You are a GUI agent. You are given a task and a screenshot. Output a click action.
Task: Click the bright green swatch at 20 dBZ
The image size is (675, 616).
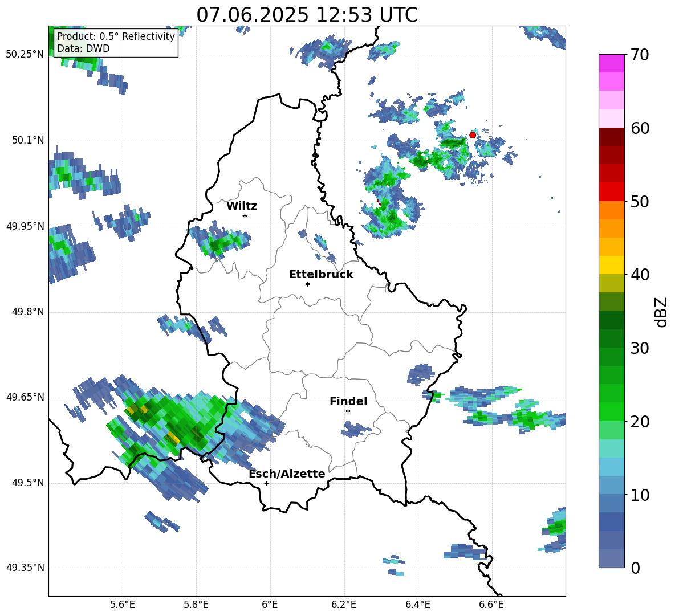pyautogui.click(x=611, y=411)
